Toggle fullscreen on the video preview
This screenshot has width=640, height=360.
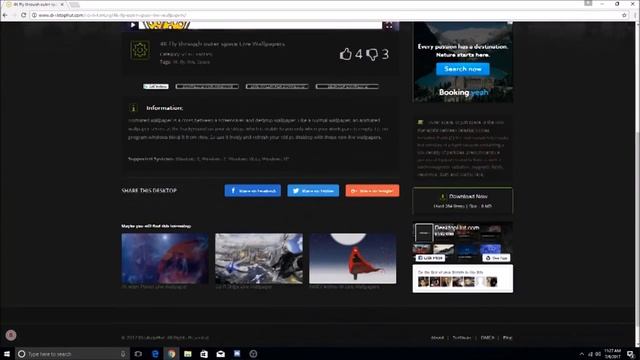(389, 26)
